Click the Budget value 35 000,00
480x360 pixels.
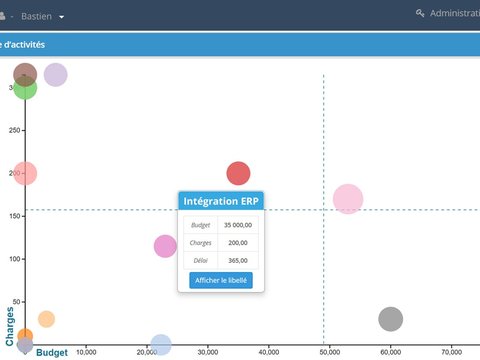(238, 225)
